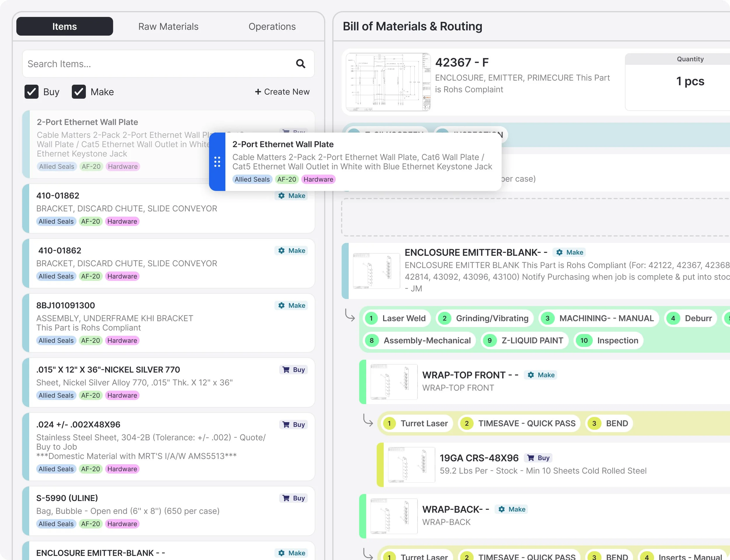Open the ENCLOSURE EMITTER-BLANK thumbnail in the BOM
This screenshot has width=730, height=560.
click(x=376, y=271)
